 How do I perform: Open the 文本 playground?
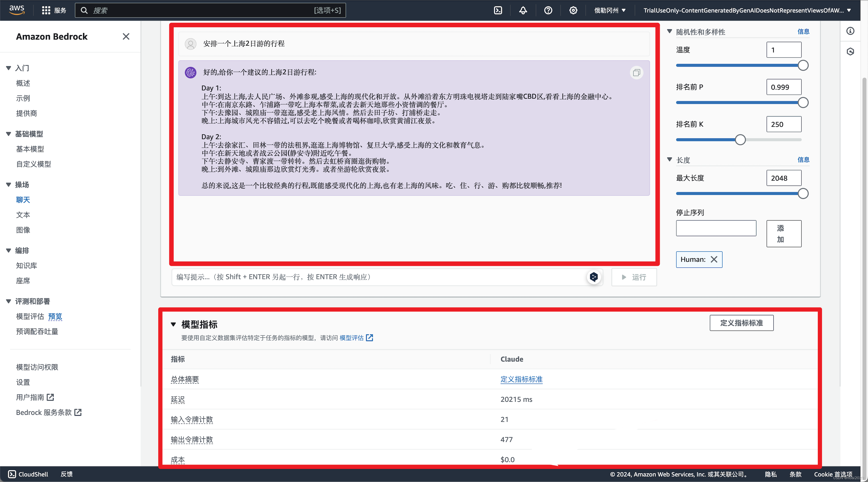tap(23, 215)
